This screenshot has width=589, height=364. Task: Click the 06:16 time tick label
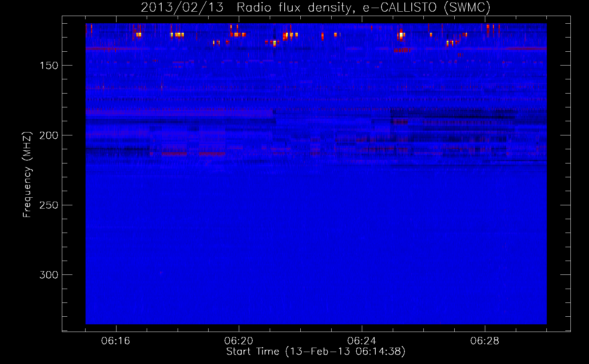click(116, 341)
